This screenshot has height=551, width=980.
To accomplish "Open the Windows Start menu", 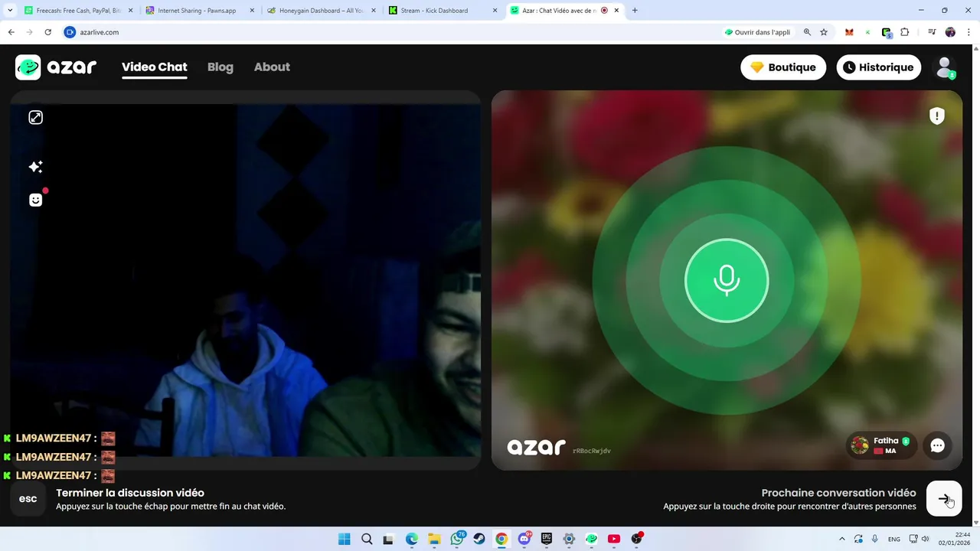I will tap(345, 539).
